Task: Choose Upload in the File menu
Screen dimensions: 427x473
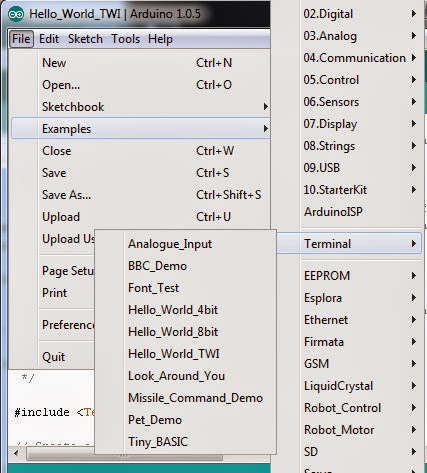Action: tap(140, 217)
